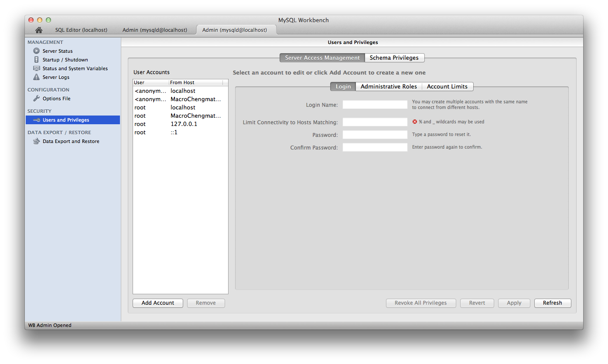Click the Refresh button
The height and width of the screenshot is (364, 608).
553,303
